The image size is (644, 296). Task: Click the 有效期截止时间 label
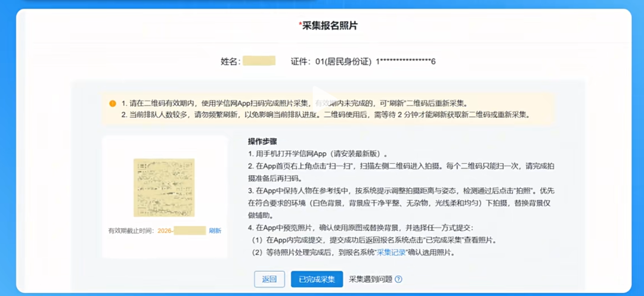click(131, 230)
